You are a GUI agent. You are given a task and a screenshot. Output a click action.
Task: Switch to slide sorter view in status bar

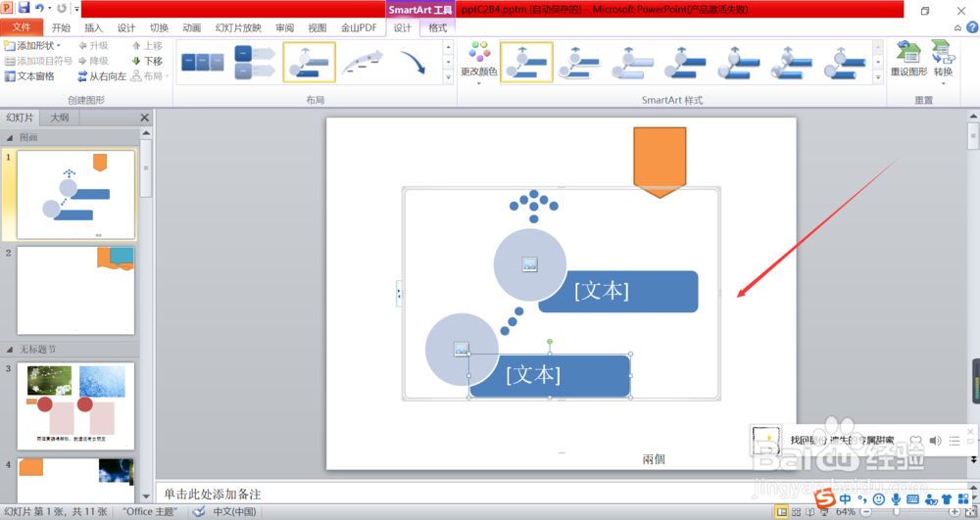pos(796,512)
